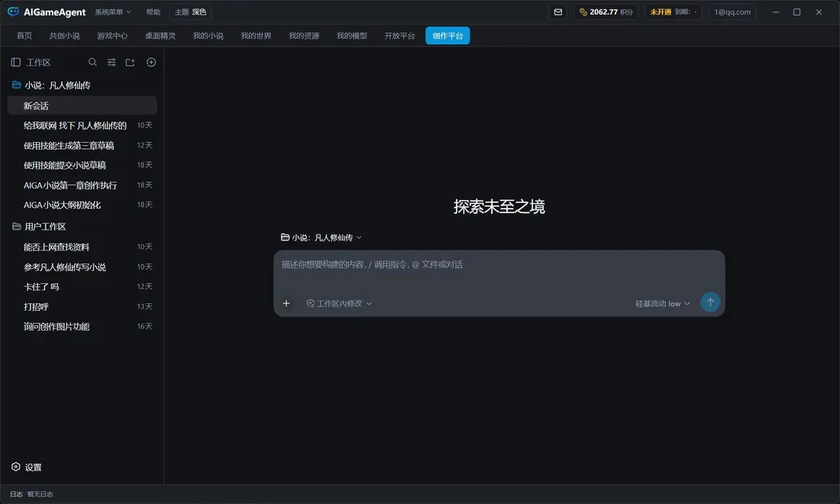Open conversation 询问创作图片功能
840x504 pixels.
[x=82, y=326]
